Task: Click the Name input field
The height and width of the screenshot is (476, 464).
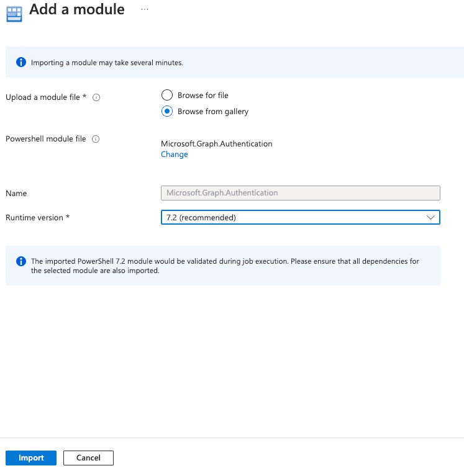Action: click(300, 193)
